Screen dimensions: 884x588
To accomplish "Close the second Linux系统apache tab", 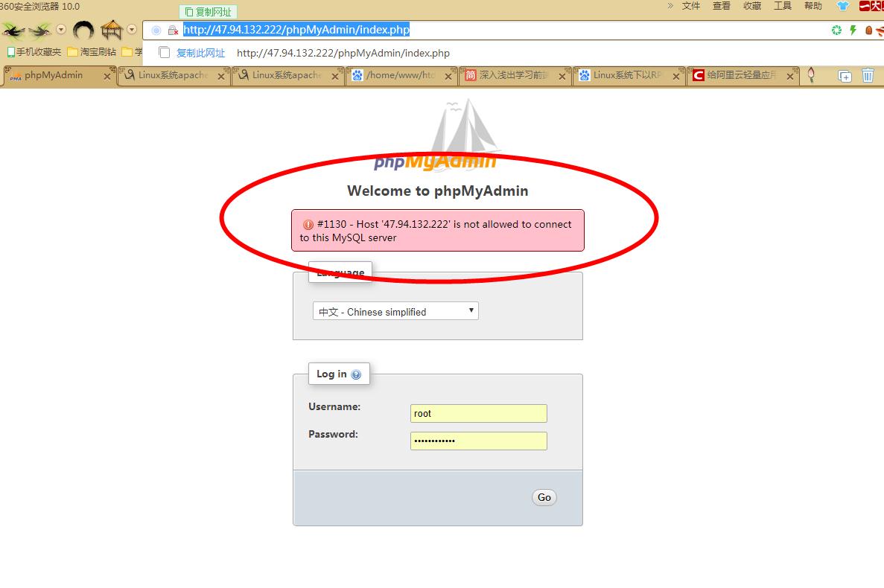I will click(x=335, y=76).
